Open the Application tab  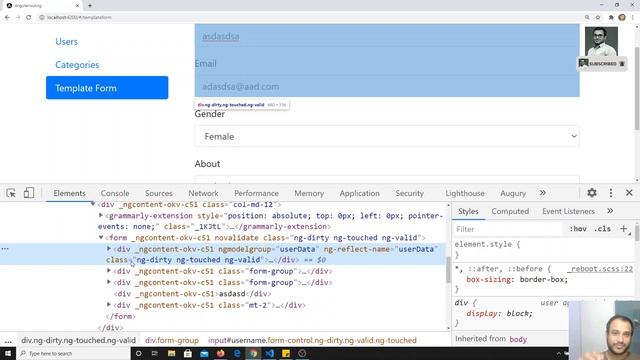pyautogui.click(x=360, y=193)
